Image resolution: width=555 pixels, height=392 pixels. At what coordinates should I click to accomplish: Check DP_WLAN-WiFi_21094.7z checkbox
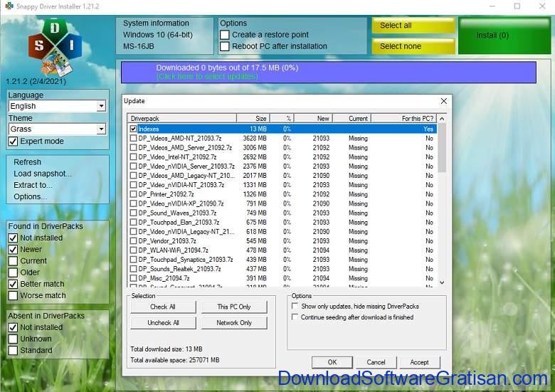[134, 250]
